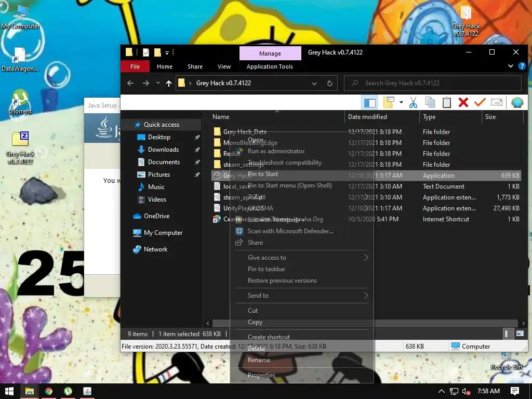
Task: Click Chrome icon in the taskbar
Action: [48, 391]
